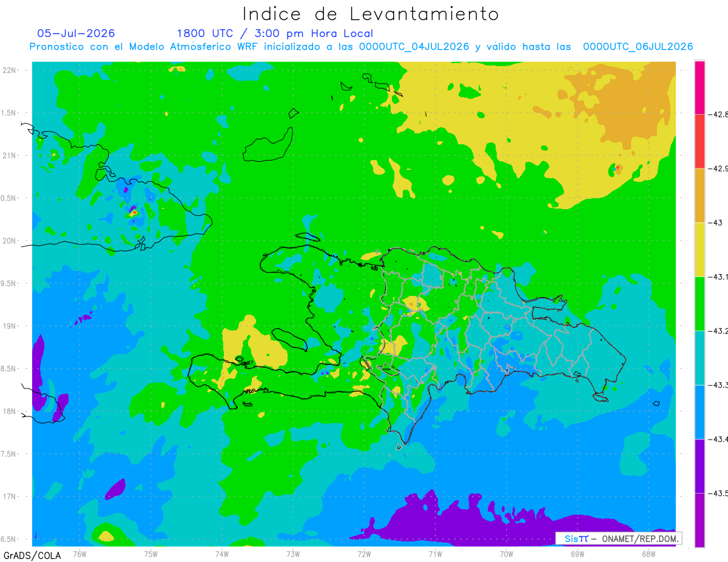
Task: Click the blue legend color band
Action: [699, 412]
